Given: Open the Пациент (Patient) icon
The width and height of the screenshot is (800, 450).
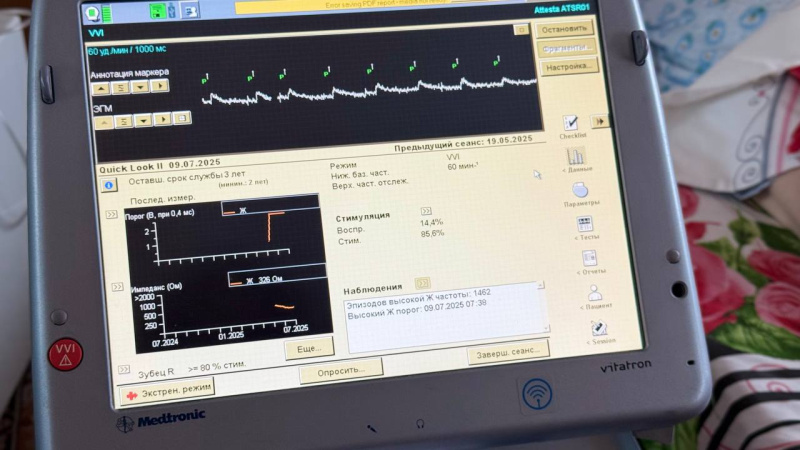Looking at the screenshot, I should (x=594, y=294).
